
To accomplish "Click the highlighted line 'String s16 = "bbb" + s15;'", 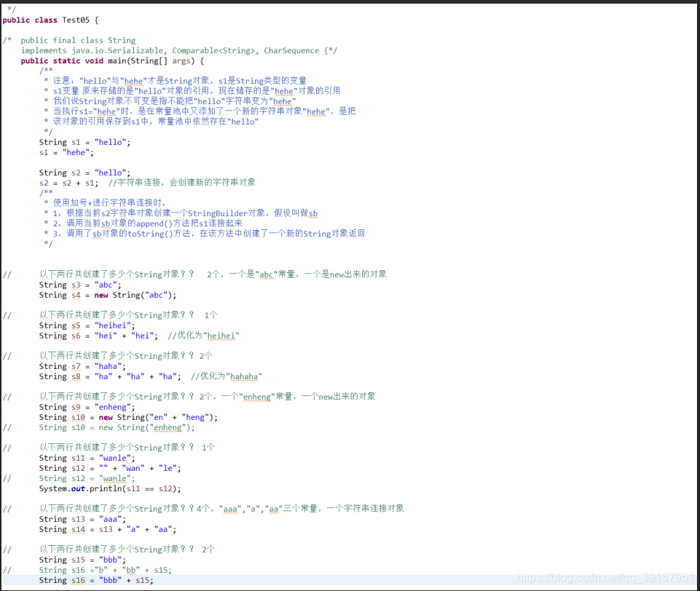I will 96,580.
